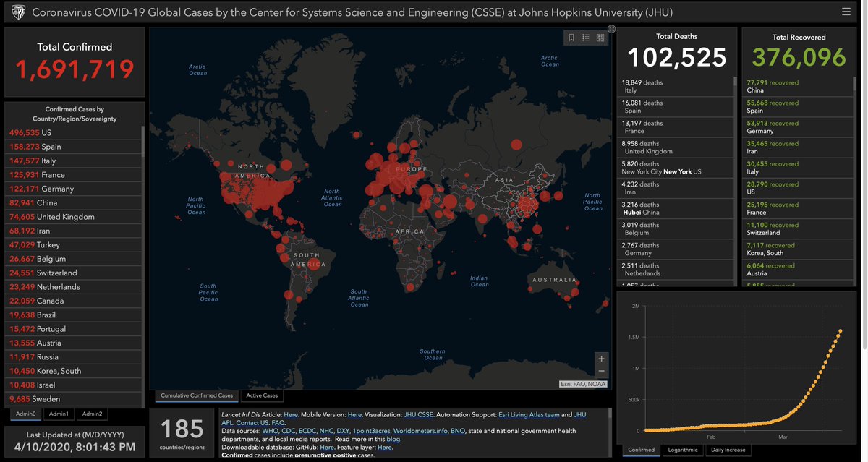The width and height of the screenshot is (868, 462).
Task: Show the map legend list
Action: (x=586, y=38)
